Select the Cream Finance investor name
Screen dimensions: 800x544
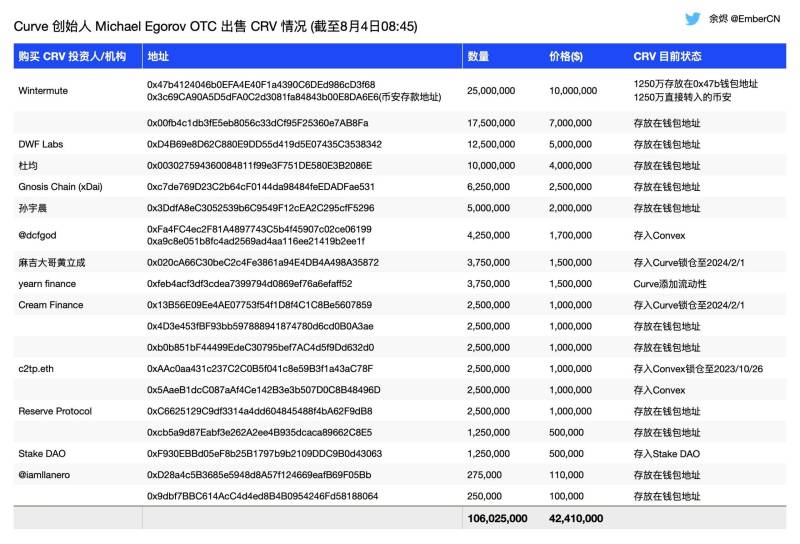coord(51,305)
